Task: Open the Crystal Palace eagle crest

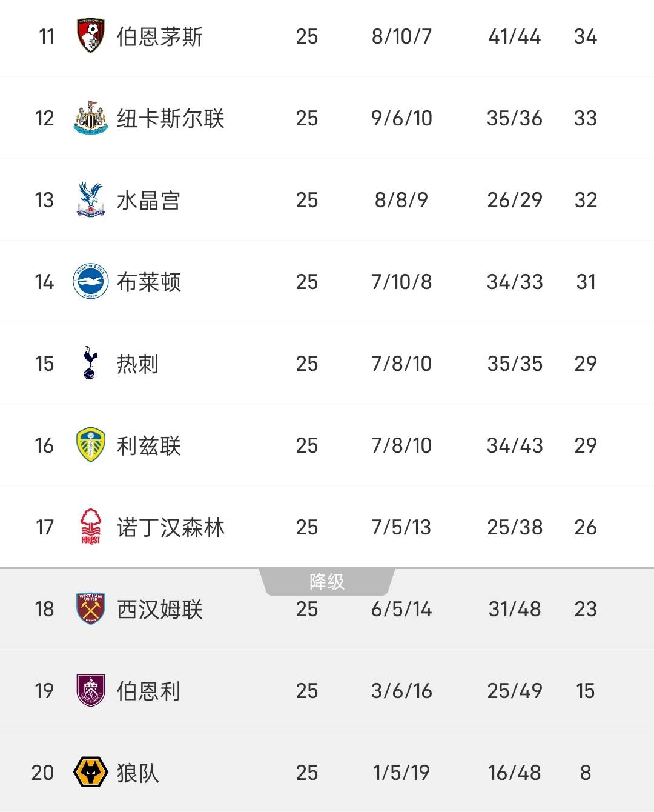Action: point(91,200)
